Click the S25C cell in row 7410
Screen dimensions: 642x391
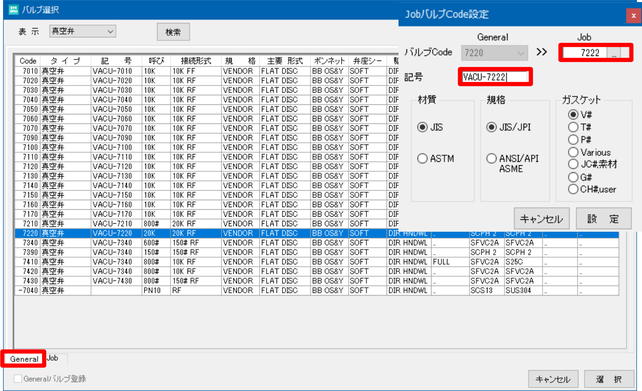click(523, 262)
